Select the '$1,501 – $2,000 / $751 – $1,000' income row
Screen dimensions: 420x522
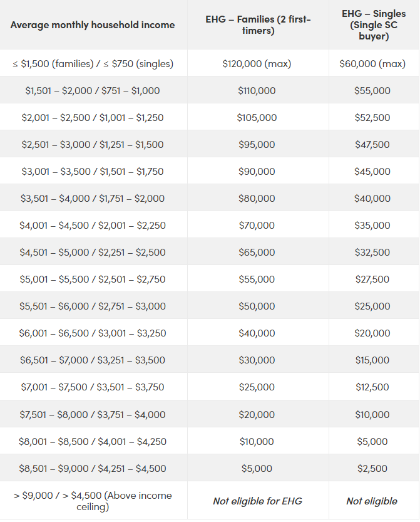pyautogui.click(x=93, y=91)
